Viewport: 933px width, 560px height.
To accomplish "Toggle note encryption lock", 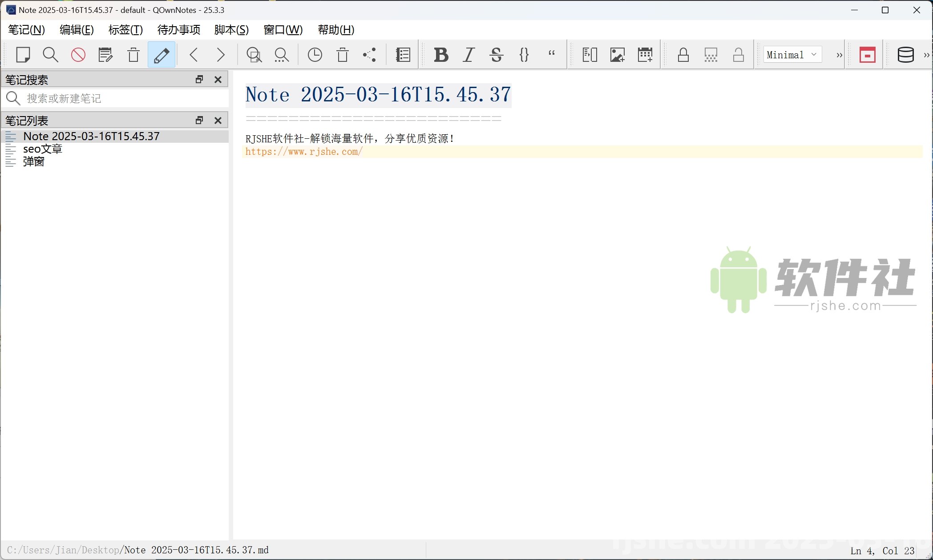I will (x=683, y=55).
